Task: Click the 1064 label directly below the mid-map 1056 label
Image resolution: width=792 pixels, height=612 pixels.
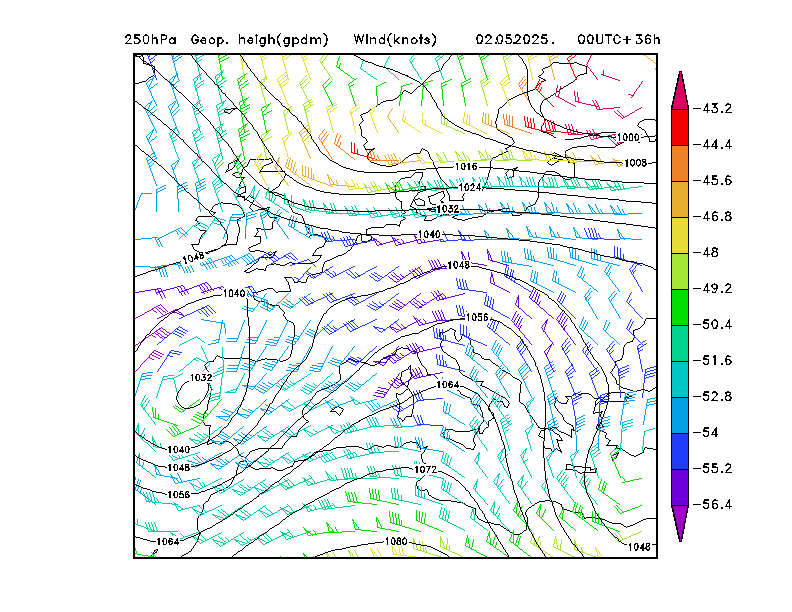Action: (x=448, y=385)
